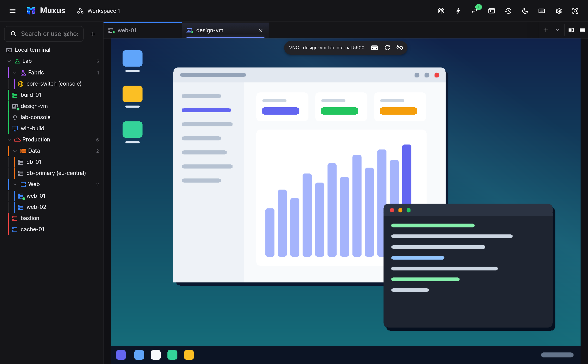Click the focus mode screenshot icon
Viewport: 588px width, 364px height.
click(x=575, y=11)
